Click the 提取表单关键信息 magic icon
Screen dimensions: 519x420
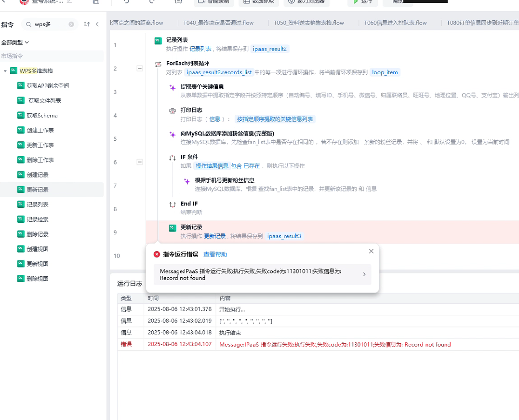coord(173,87)
